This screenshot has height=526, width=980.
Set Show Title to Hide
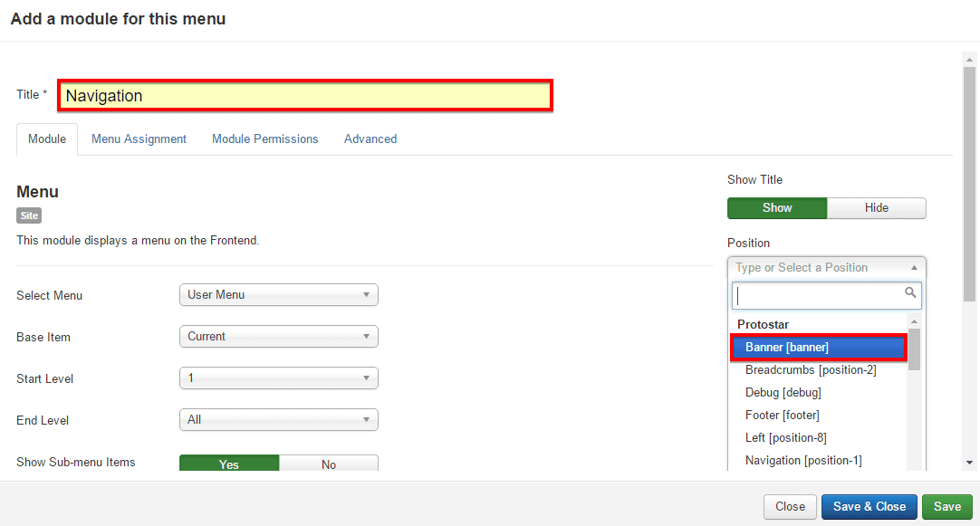tap(876, 208)
